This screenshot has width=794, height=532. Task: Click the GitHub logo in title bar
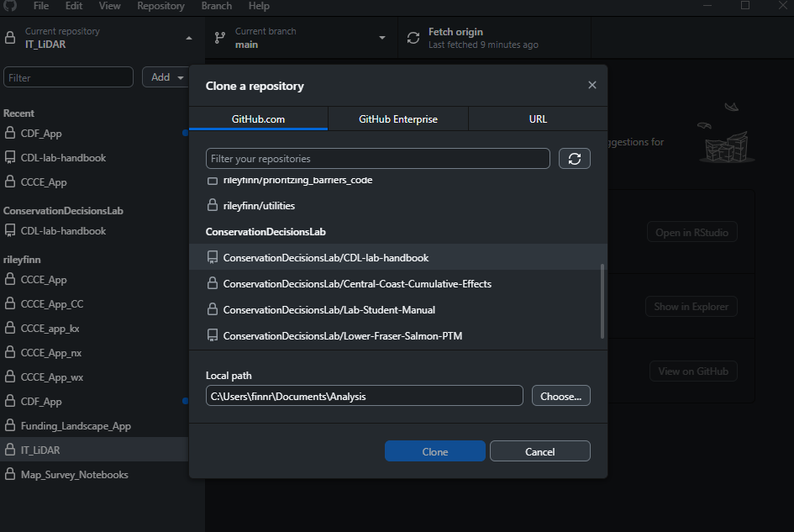click(x=9, y=6)
